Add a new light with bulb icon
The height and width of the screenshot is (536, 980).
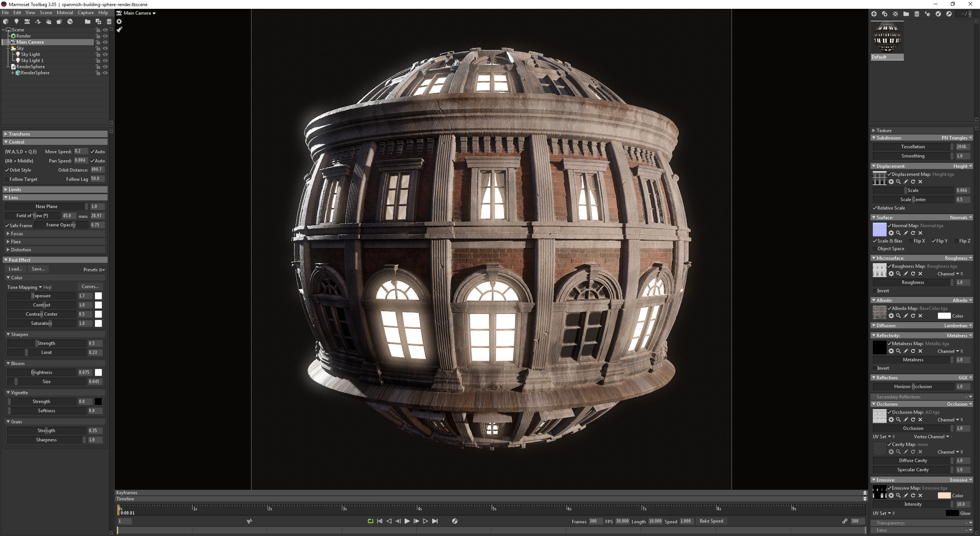point(16,21)
